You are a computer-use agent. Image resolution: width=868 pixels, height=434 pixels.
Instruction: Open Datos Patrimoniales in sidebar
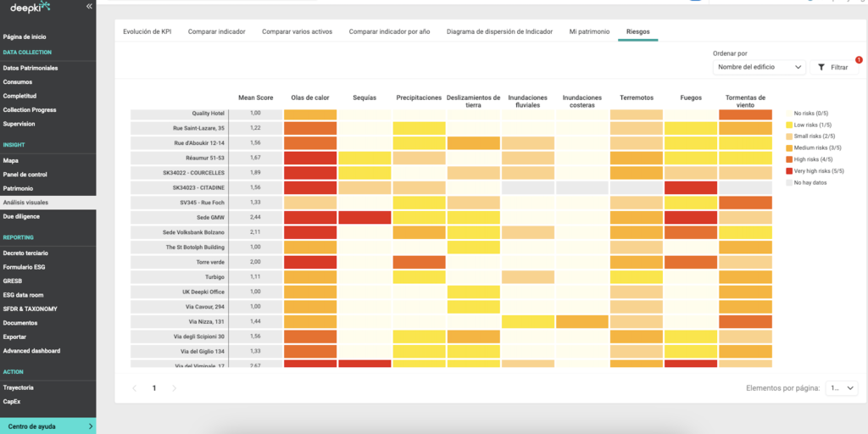(x=31, y=68)
